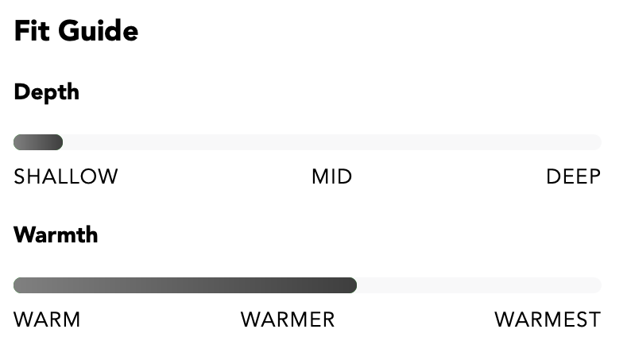631x364 pixels.
Task: Select the SHALLOW depth label
Action: (x=66, y=176)
